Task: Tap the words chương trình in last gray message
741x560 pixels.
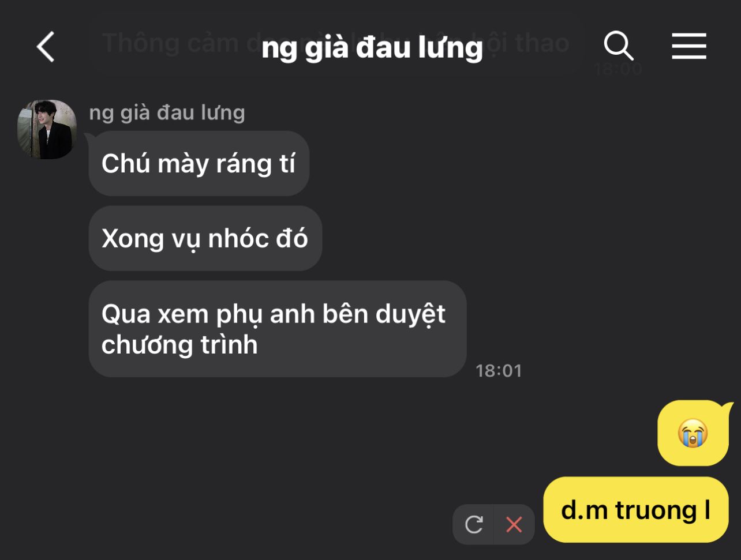Action: 179,344
